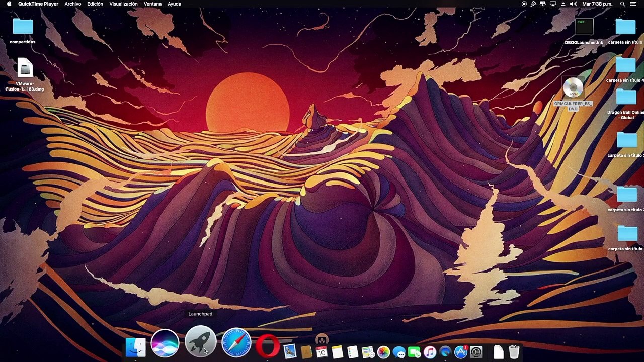Open the Archivo menu

point(73,4)
